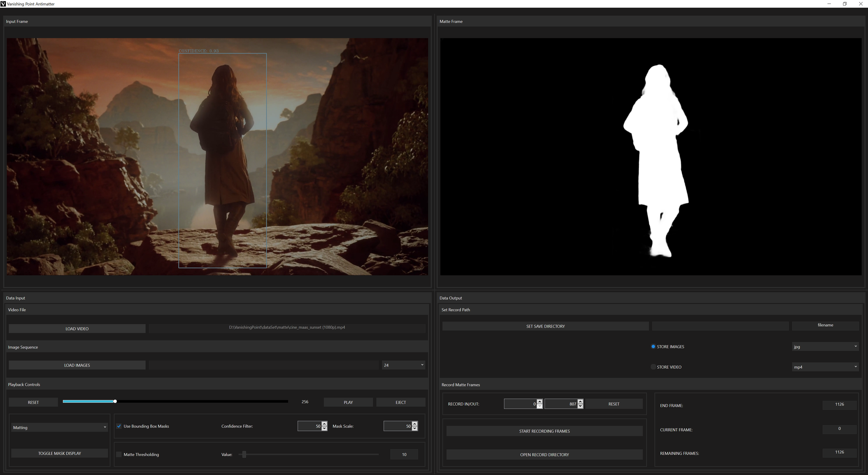Screen dimensions: 868x475
Task: Click the Vanishing Point app logo icon
Action: (x=3, y=4)
